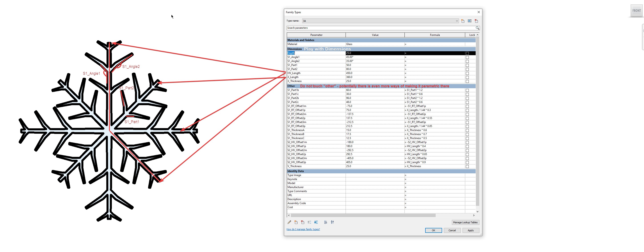Viewport: 644px width, 252px height.
Task: Click the Delete Parameter icon in bottom toolbar
Action: (x=303, y=222)
